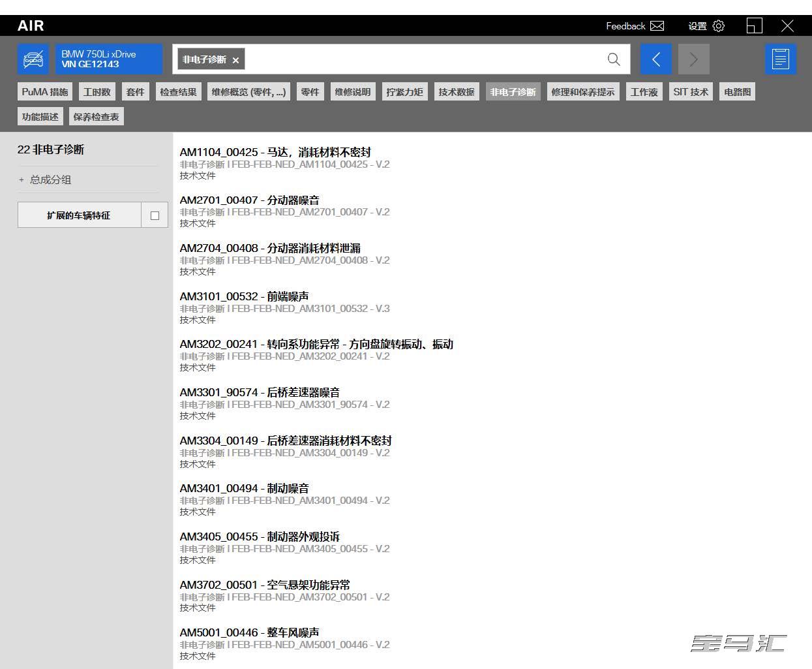Screen dimensions: 812x669
Task: Click the Feedback label
Action: tap(625, 26)
